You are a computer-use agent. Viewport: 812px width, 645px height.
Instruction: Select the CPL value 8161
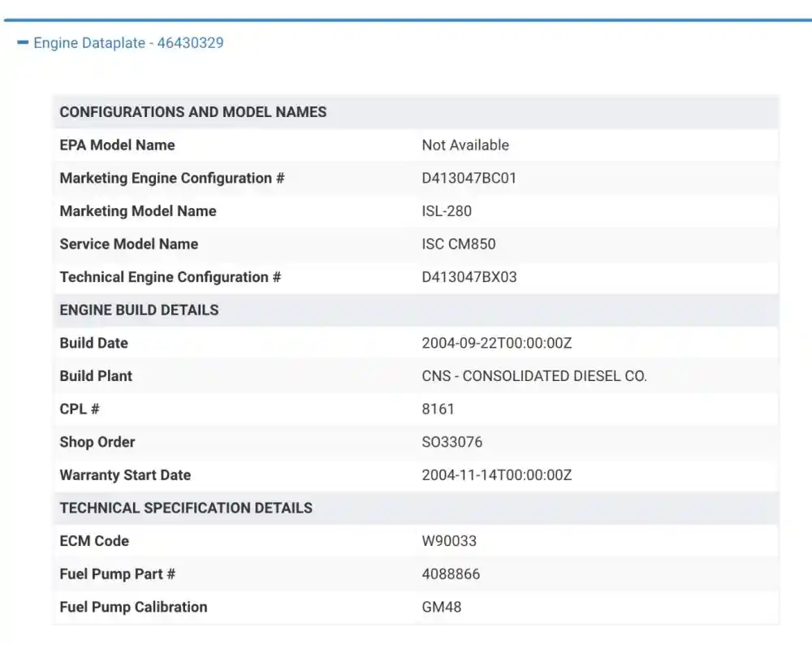tap(438, 409)
